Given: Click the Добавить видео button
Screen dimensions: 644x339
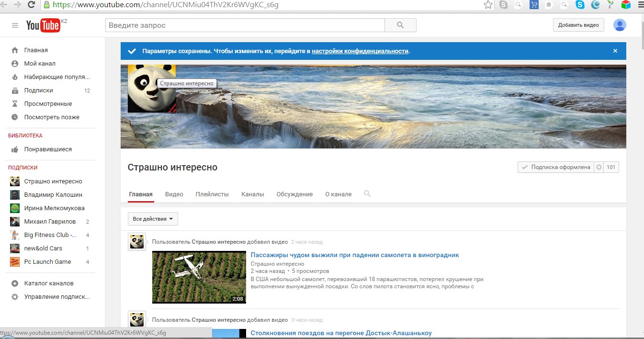Looking at the screenshot, I should pyautogui.click(x=578, y=25).
